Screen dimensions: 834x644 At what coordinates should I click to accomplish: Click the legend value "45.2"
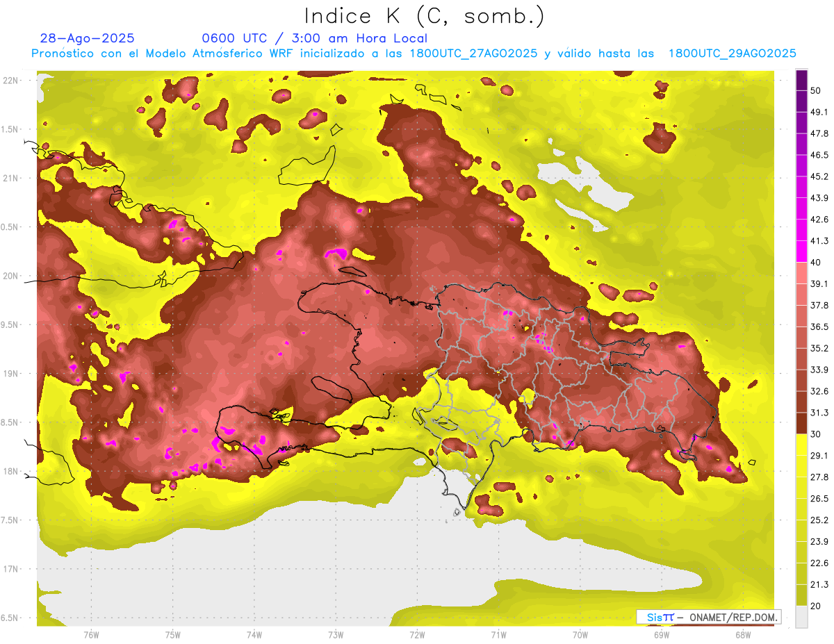[819, 176]
